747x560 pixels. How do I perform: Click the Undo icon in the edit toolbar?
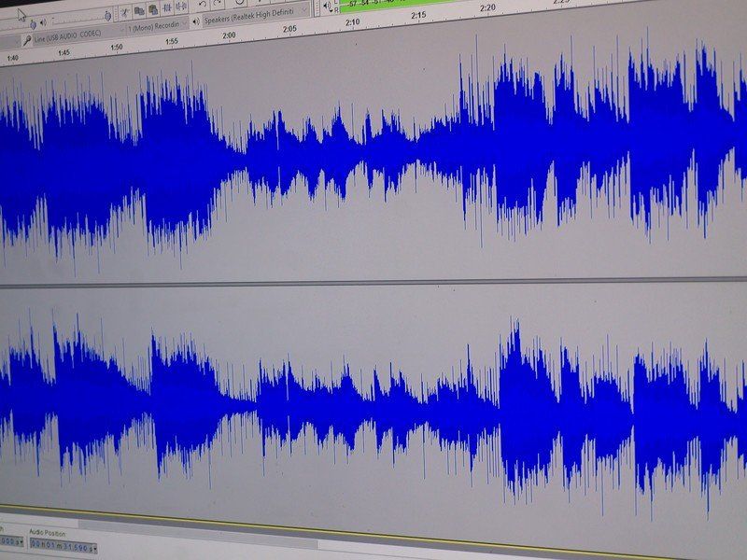(202, 4)
